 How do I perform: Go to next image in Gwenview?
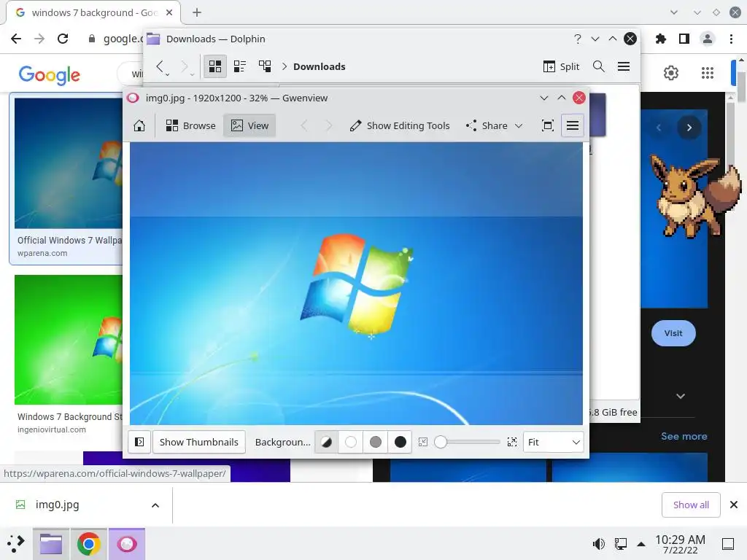click(329, 125)
